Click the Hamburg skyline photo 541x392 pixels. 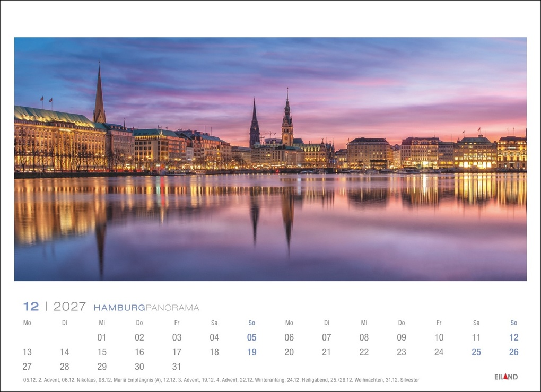pos(270,159)
